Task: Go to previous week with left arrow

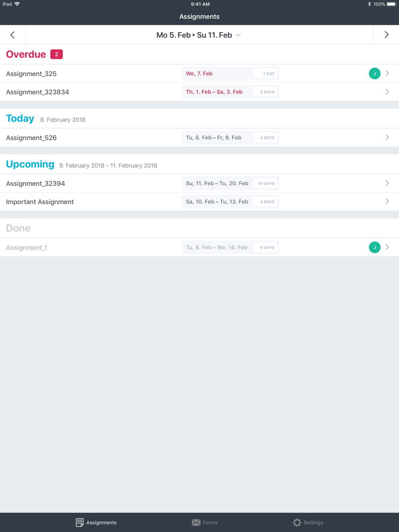Action: click(x=12, y=35)
